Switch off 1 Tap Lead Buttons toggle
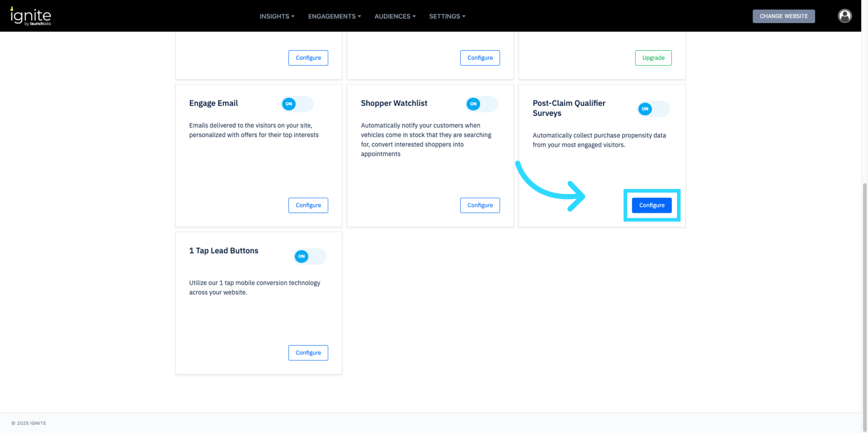Image resolution: width=868 pixels, height=433 pixels. [x=310, y=256]
